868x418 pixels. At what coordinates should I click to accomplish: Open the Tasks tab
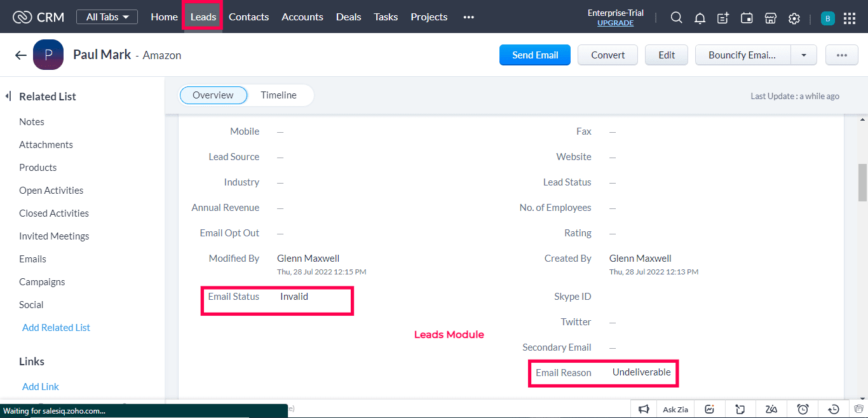tap(386, 17)
